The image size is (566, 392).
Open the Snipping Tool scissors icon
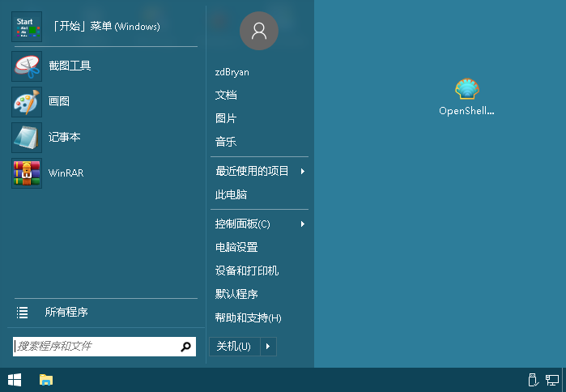tap(27, 66)
